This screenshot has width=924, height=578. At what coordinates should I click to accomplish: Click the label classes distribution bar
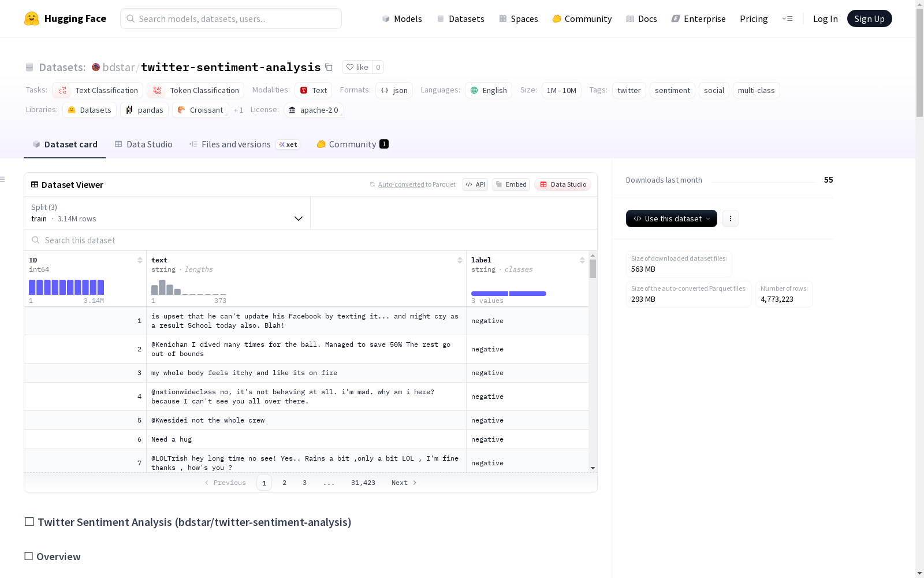508,294
